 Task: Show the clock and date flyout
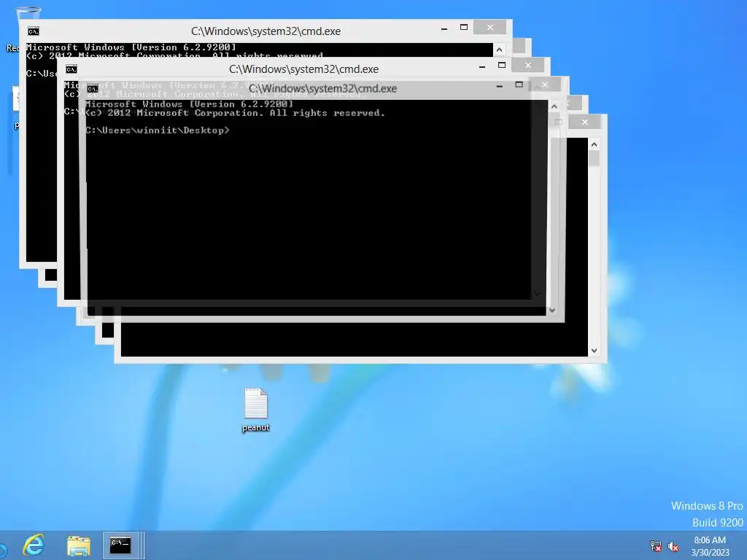(x=710, y=546)
